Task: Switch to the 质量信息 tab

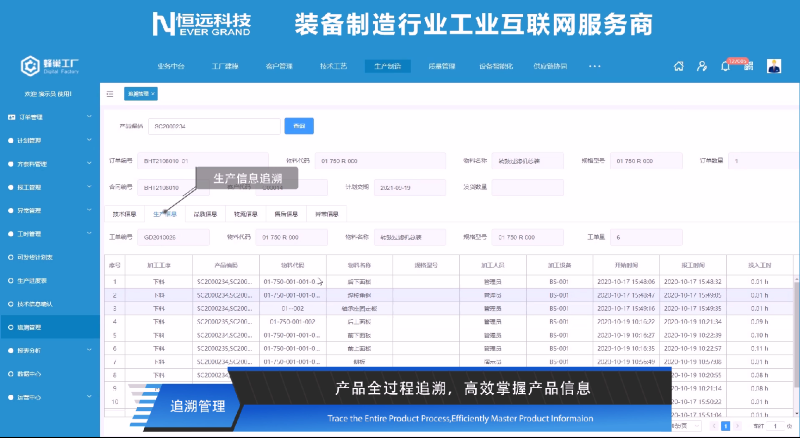Action: point(205,214)
